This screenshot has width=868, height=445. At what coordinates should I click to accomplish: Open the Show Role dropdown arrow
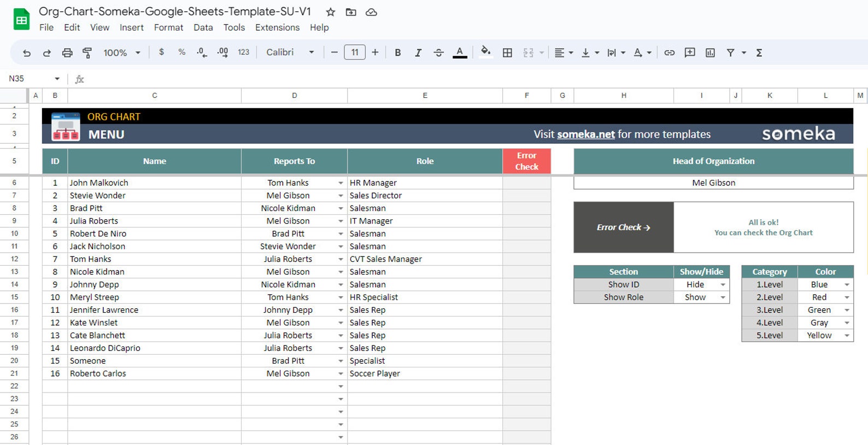(723, 297)
